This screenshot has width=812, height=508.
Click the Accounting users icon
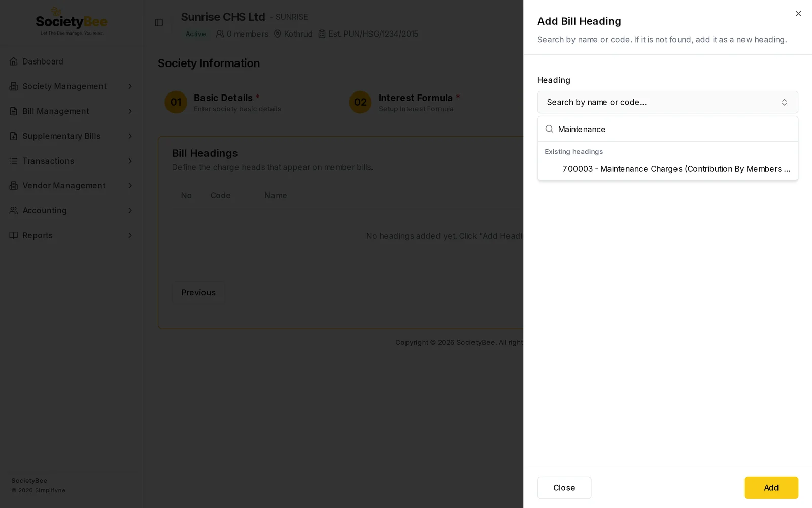tap(14, 211)
